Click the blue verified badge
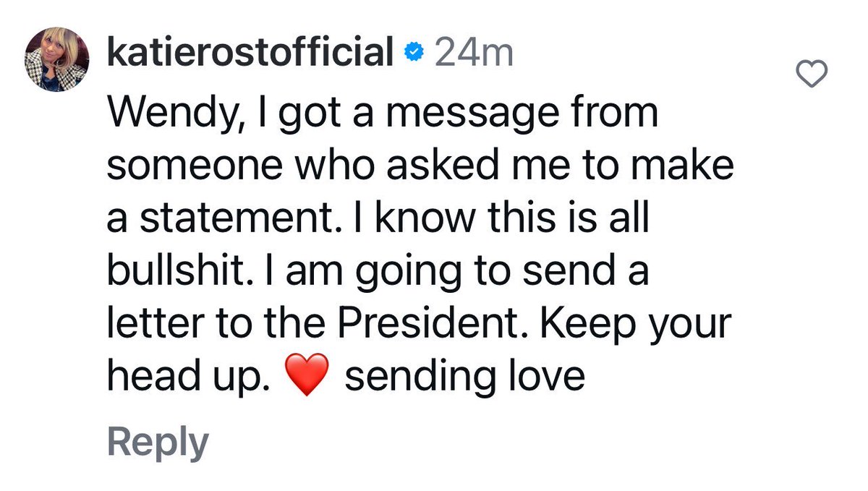The height and width of the screenshot is (491, 868). (412, 54)
